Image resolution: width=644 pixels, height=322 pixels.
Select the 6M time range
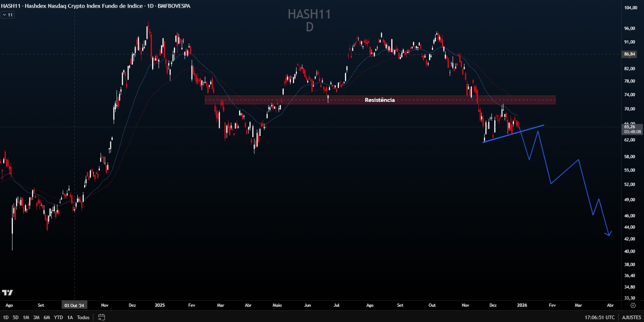point(47,318)
